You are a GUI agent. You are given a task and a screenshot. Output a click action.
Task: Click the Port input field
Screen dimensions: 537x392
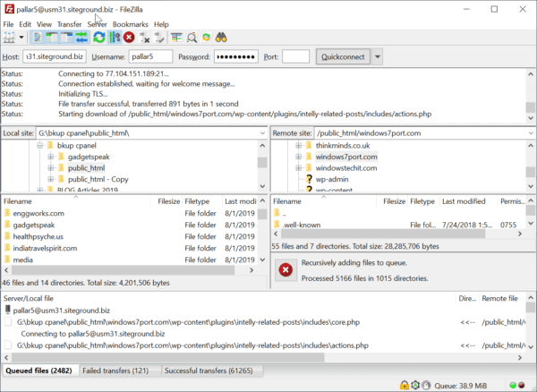click(296, 56)
